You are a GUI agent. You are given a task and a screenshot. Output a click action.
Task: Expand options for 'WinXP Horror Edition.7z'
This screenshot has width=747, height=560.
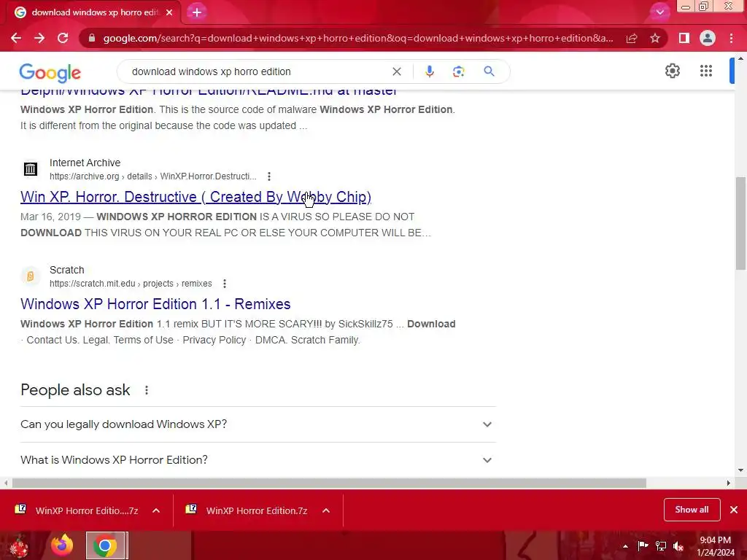[326, 510]
